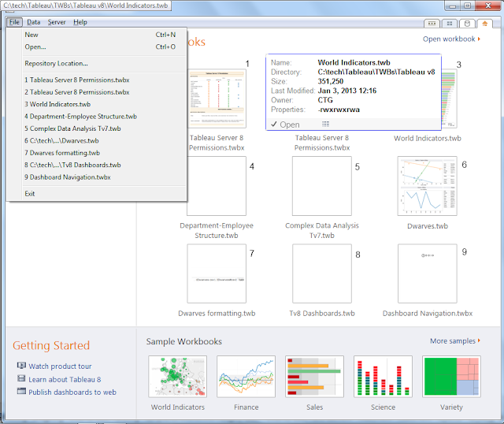Click the Dashboard Navigation.twbx caption text

(427, 314)
